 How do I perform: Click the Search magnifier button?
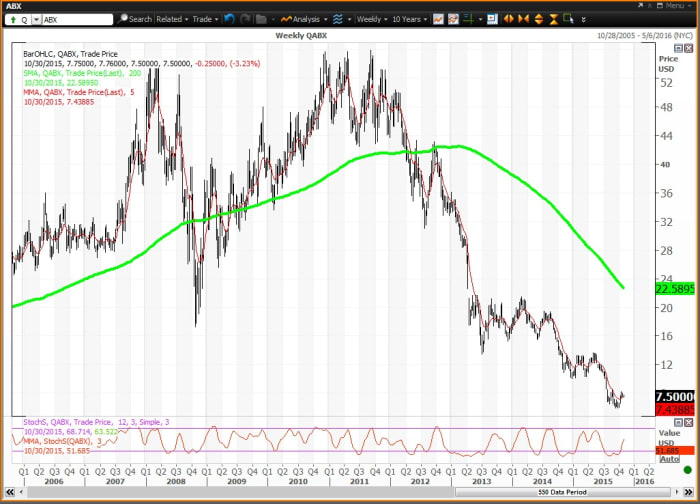point(135,19)
